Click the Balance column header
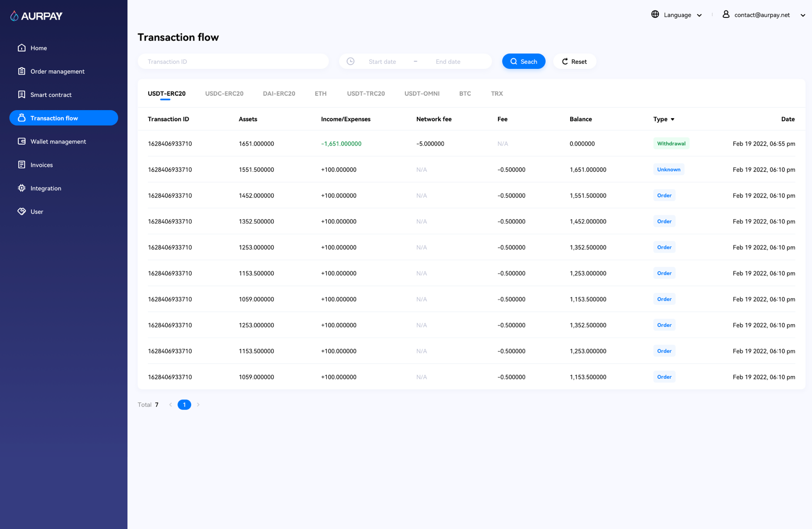Image resolution: width=812 pixels, height=529 pixels. coord(581,119)
